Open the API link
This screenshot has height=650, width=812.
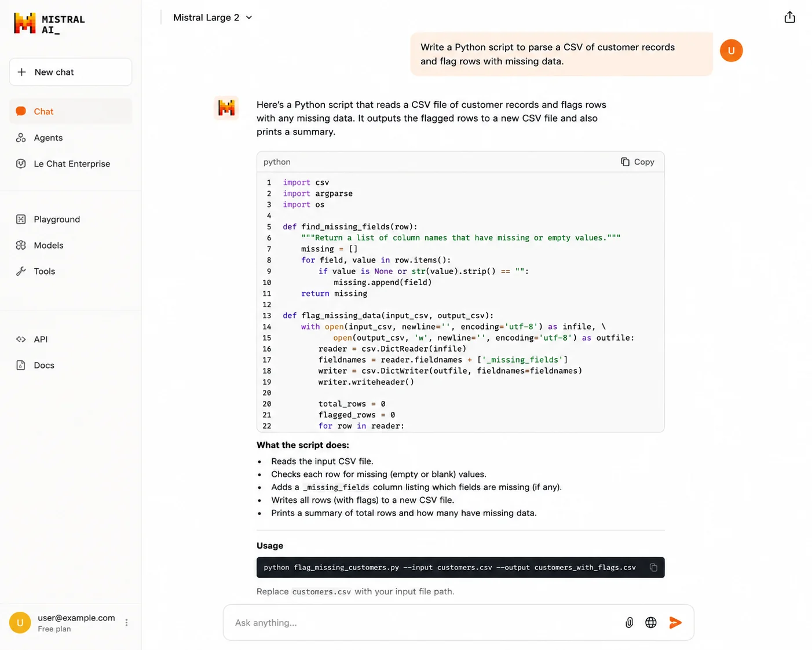(x=71, y=339)
